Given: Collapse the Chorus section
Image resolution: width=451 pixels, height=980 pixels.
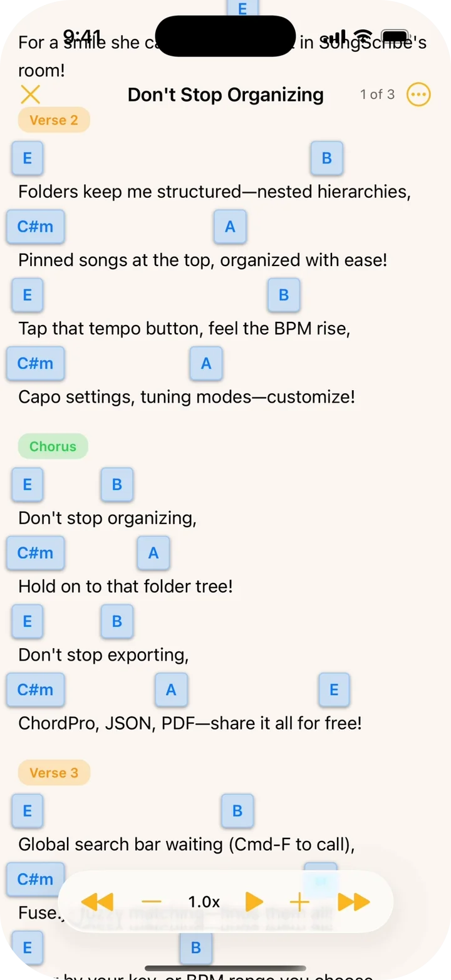Looking at the screenshot, I should point(53,446).
